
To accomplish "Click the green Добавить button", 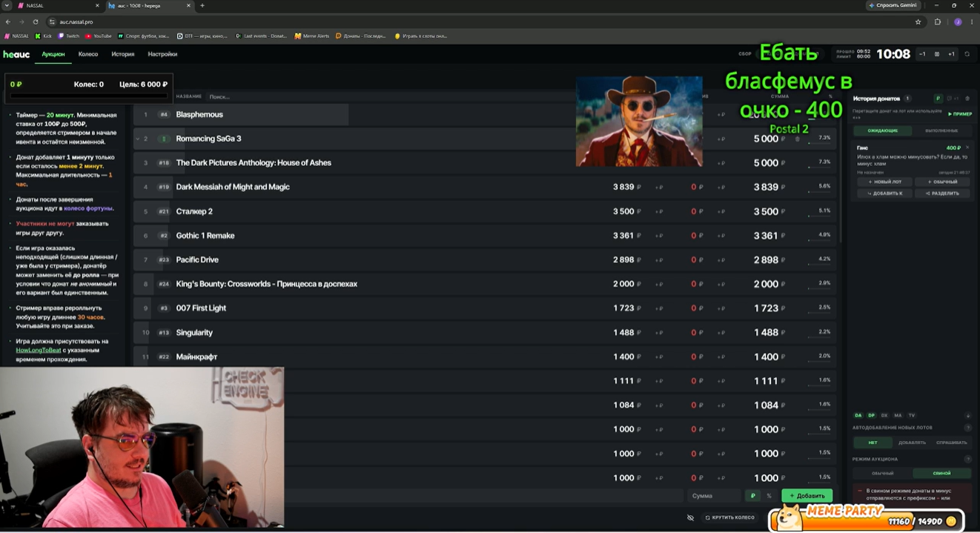I will pos(807,495).
